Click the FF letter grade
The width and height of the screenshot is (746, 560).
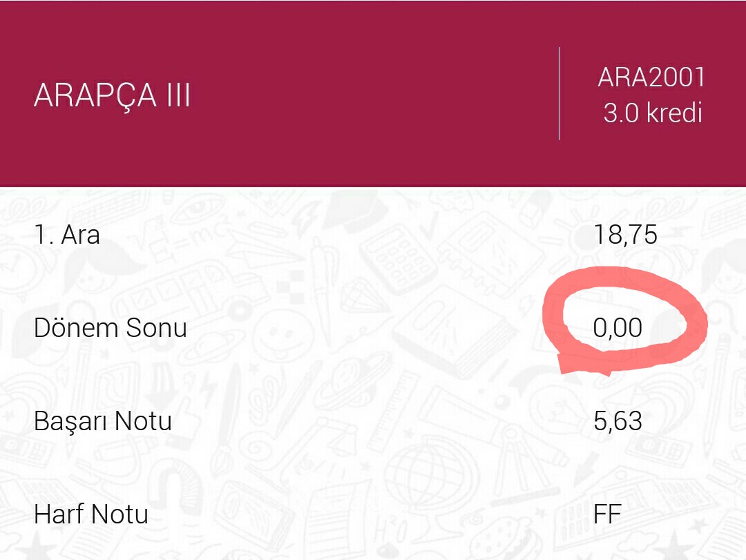click(x=607, y=514)
